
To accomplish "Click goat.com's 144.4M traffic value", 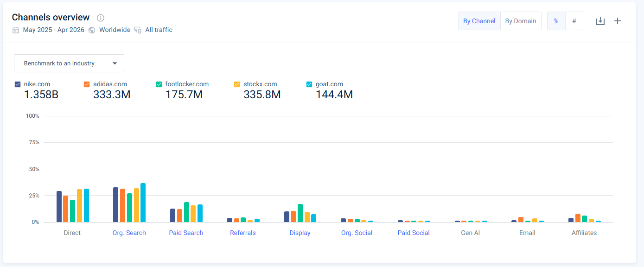I will [334, 95].
